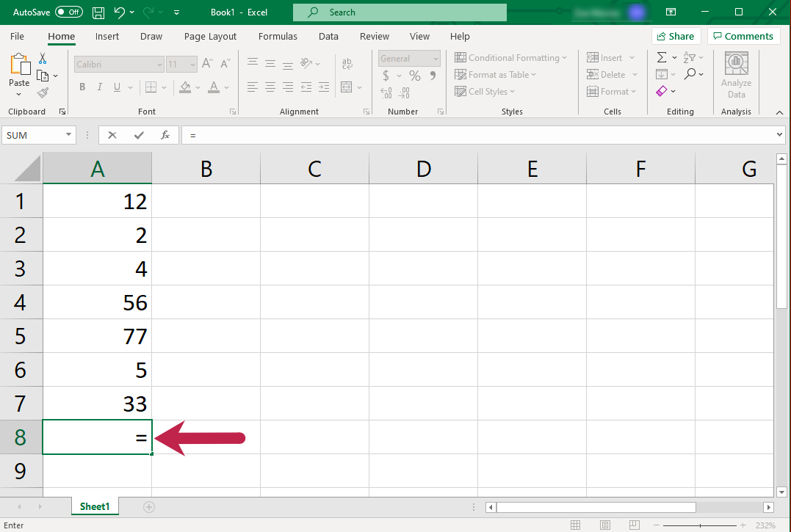Click the Share button

tap(676, 36)
